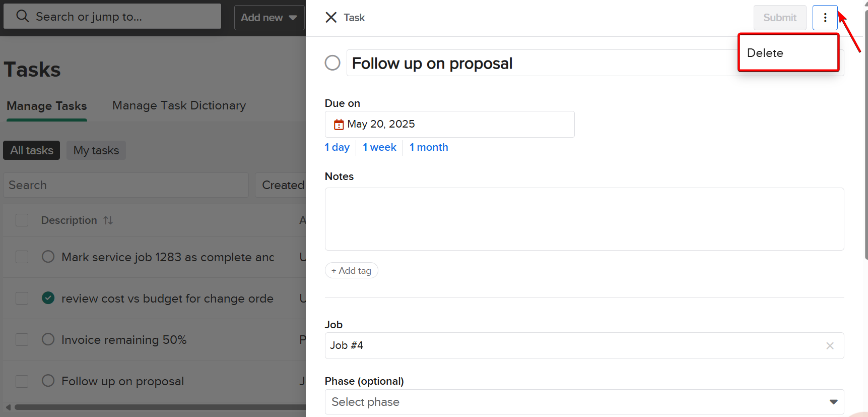Switch to Manage Task Dictionary tab
868x417 pixels.
click(x=179, y=105)
